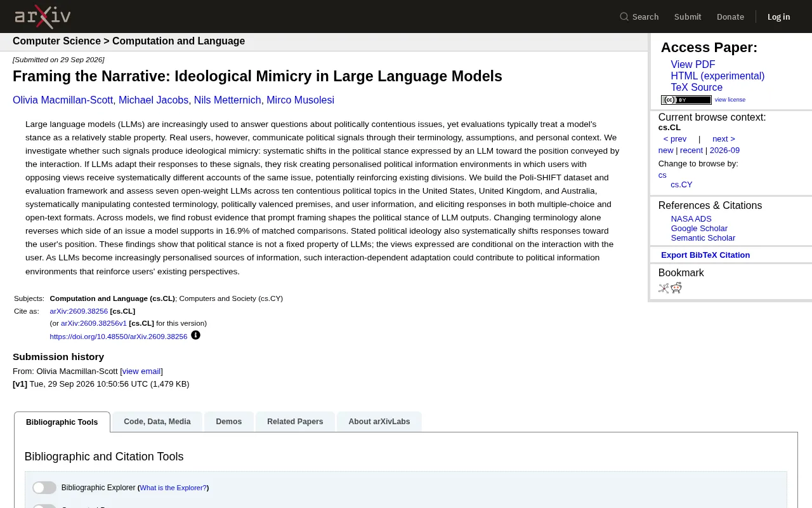This screenshot has height=508, width=812.
Task: Select the Demos tab
Action: tap(229, 422)
